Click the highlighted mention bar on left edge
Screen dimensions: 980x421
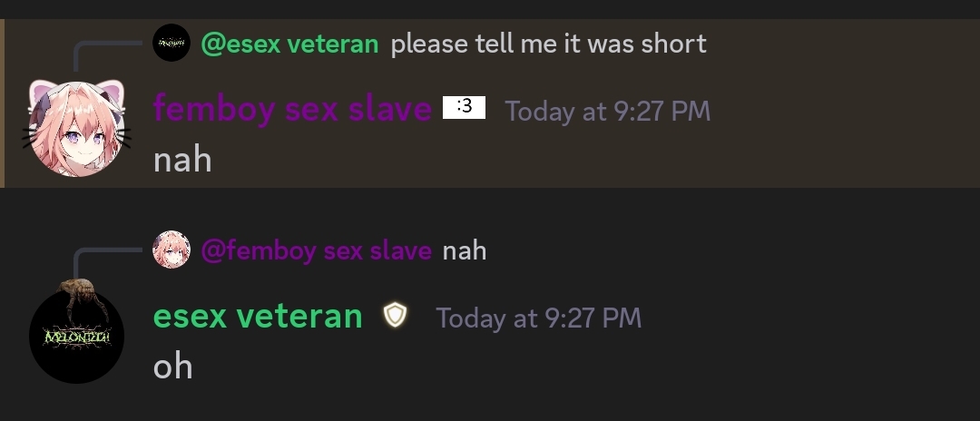pyautogui.click(x=2, y=103)
